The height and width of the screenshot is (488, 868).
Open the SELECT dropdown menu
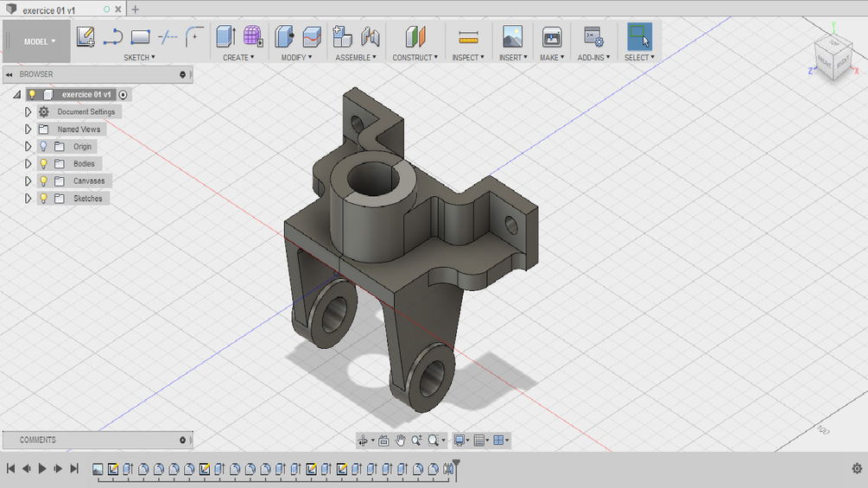(x=639, y=58)
